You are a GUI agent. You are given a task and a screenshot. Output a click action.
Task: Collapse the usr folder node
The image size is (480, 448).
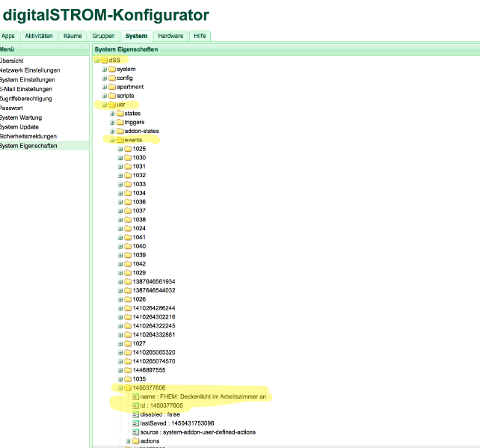tap(105, 105)
